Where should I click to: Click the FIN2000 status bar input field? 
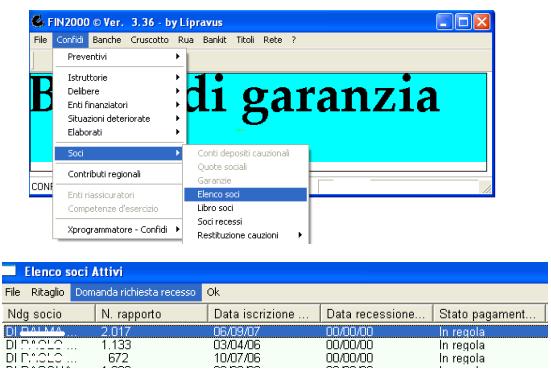(398, 186)
